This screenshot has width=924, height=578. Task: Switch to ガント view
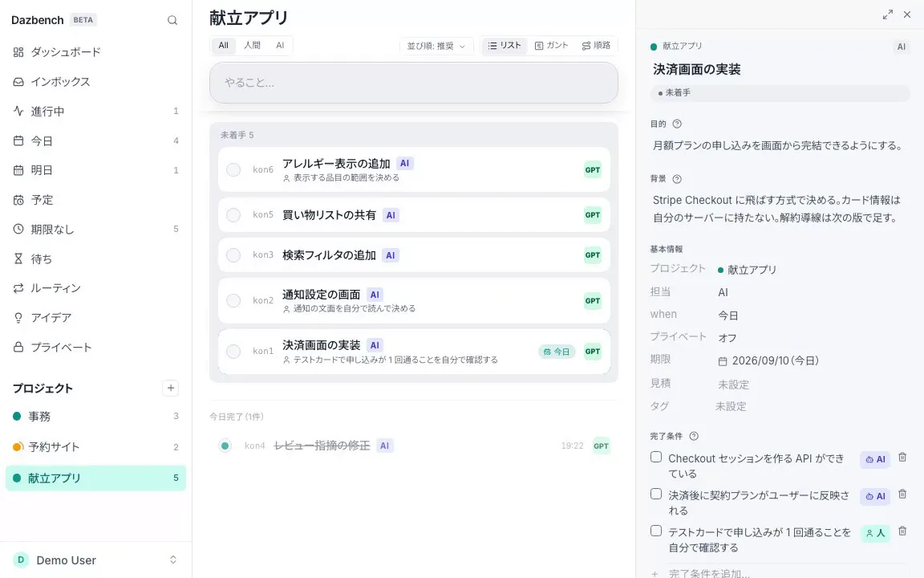tap(552, 46)
